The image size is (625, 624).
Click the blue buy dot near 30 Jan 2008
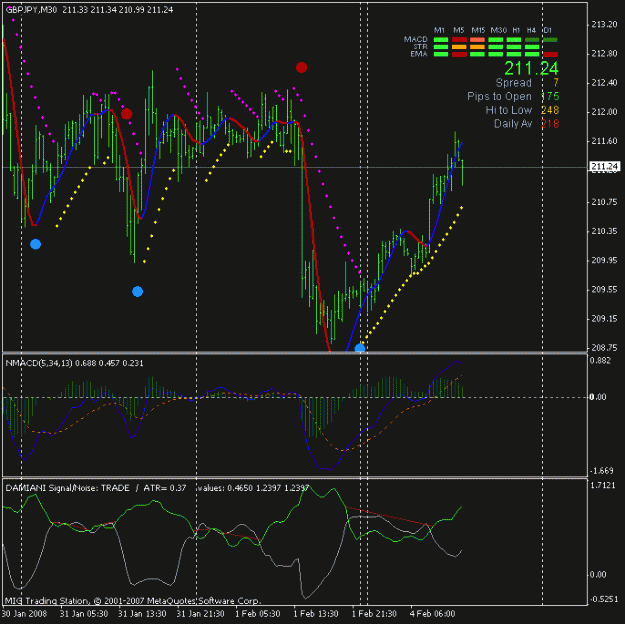pyautogui.click(x=35, y=244)
